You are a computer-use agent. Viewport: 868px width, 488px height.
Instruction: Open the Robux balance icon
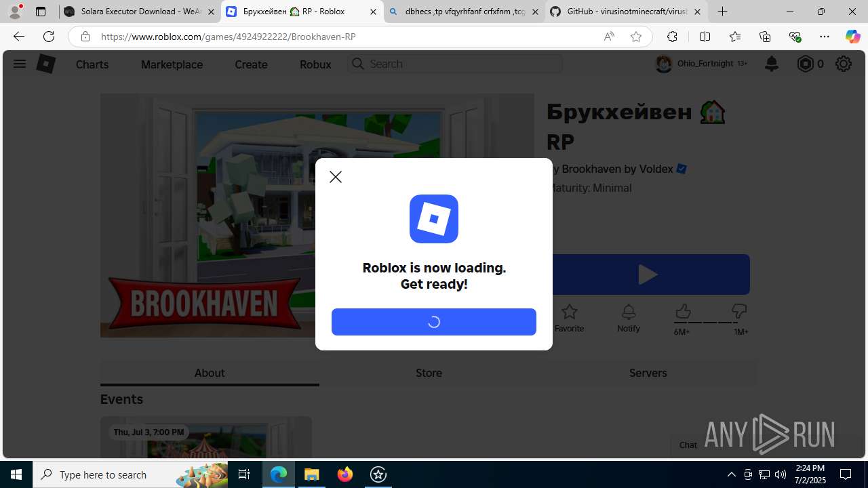[x=805, y=64]
